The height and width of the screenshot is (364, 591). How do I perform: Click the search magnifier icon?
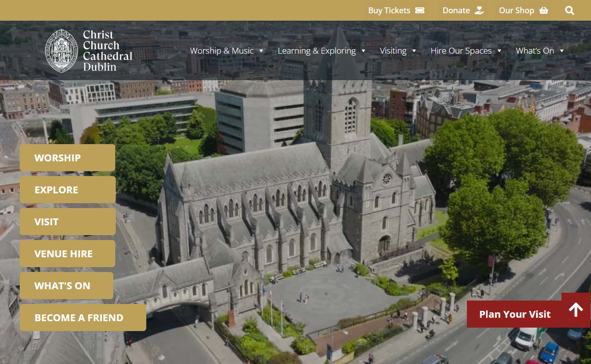[x=569, y=10]
